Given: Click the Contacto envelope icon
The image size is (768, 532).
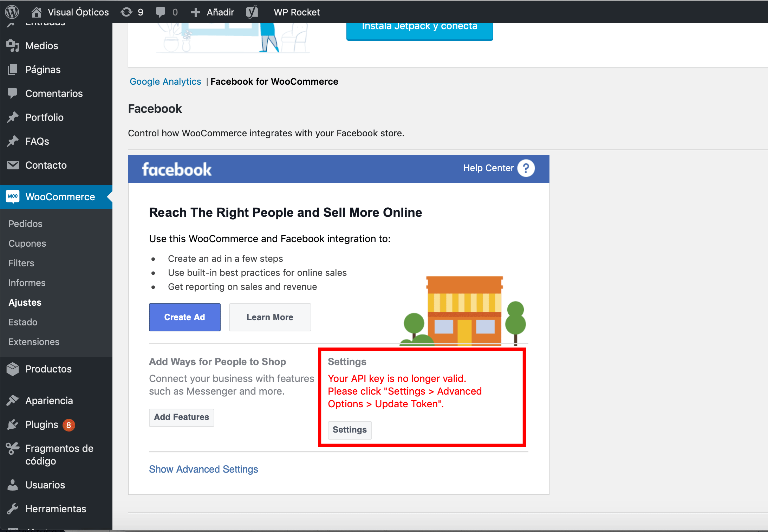Looking at the screenshot, I should (13, 165).
